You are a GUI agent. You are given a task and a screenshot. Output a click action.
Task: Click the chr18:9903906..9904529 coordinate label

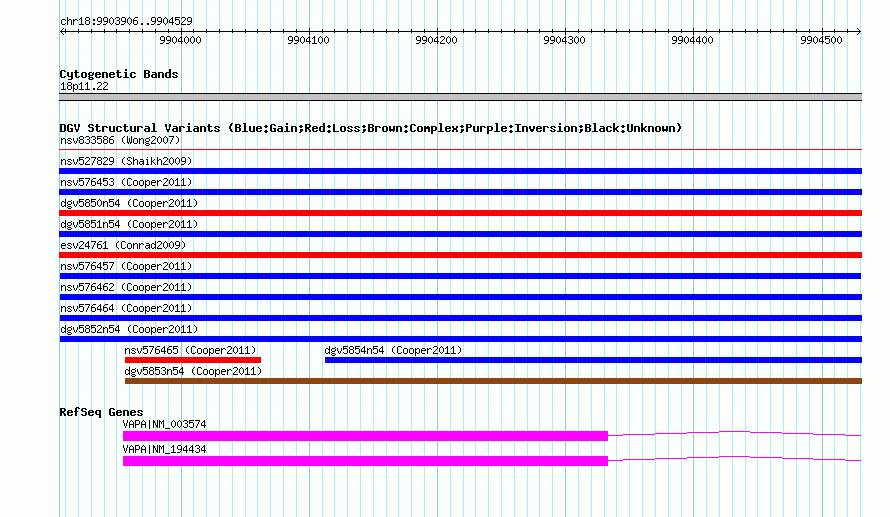click(126, 21)
